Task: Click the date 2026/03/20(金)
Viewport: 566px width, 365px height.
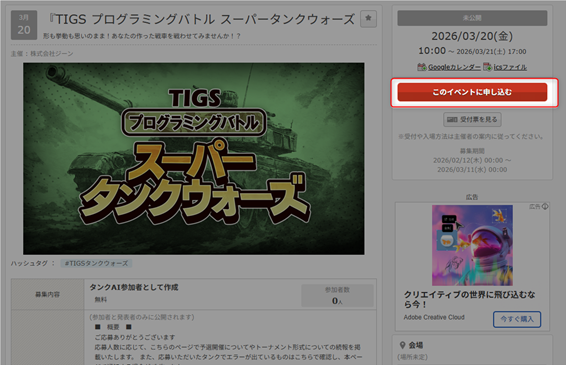Action: point(472,36)
